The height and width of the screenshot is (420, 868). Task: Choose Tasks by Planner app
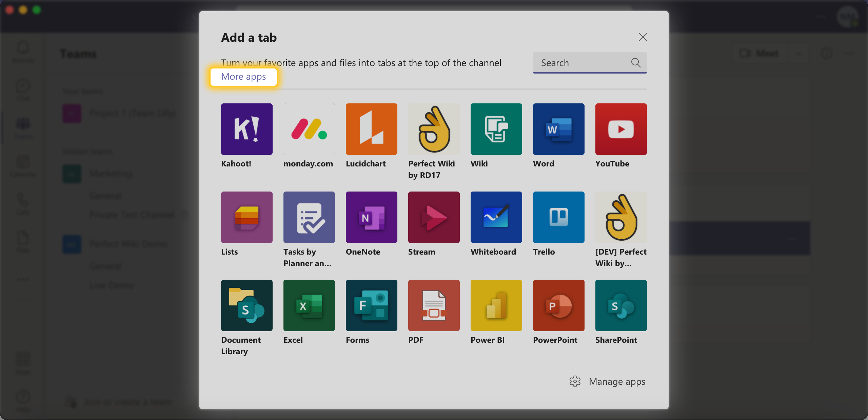pyautogui.click(x=309, y=217)
